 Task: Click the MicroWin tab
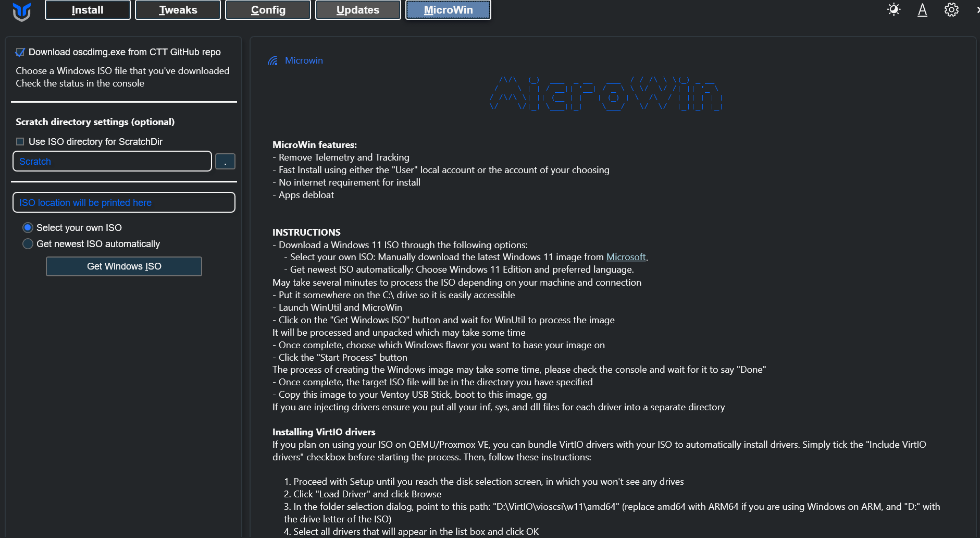pos(448,10)
